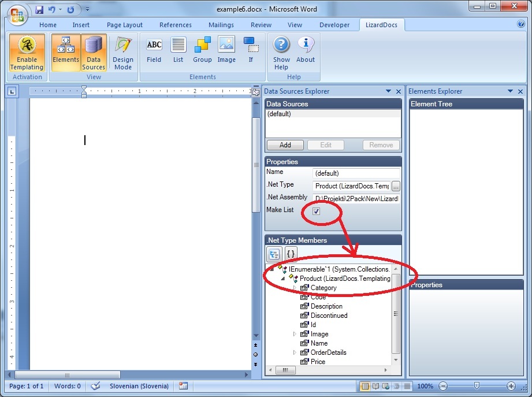Switch to the Home tab
Screen dimensions: 532x397
[x=48, y=25]
